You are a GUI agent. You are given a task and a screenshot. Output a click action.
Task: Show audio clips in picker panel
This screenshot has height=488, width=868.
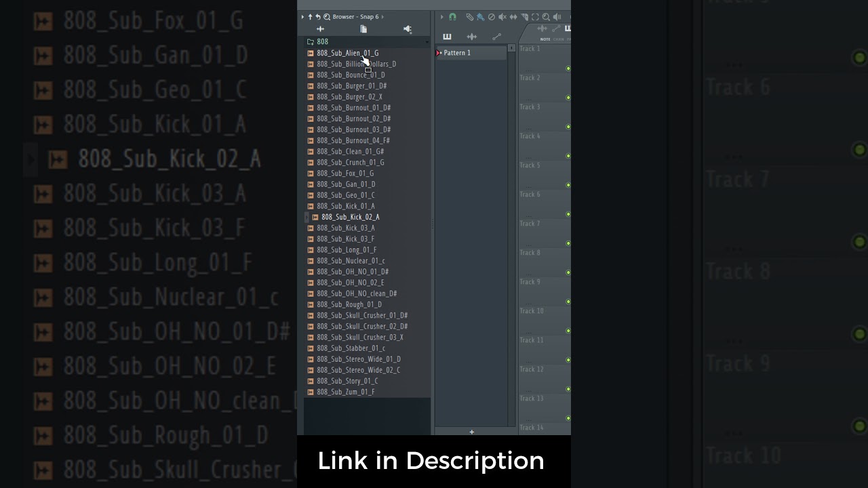point(472,37)
